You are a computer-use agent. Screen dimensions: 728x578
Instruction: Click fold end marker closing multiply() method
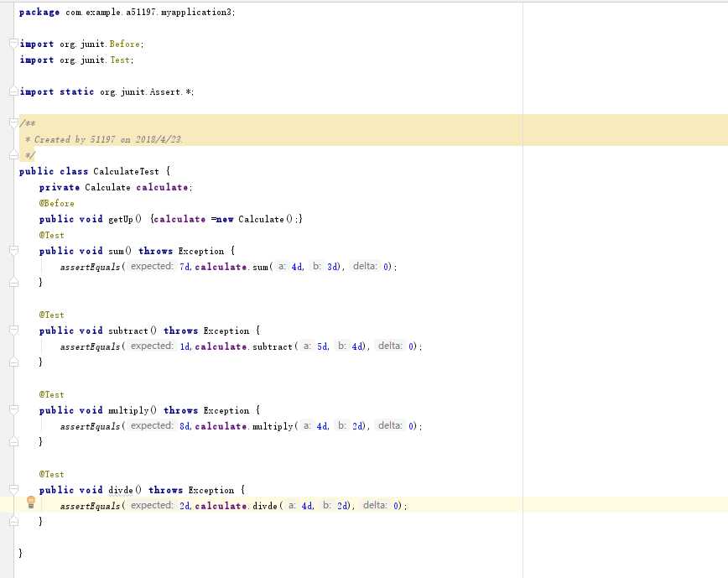click(x=14, y=441)
